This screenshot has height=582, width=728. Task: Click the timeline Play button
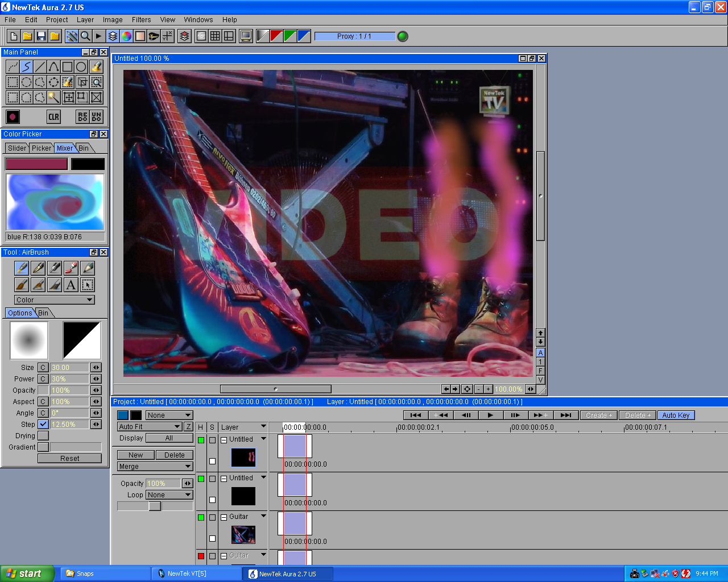[490, 415]
